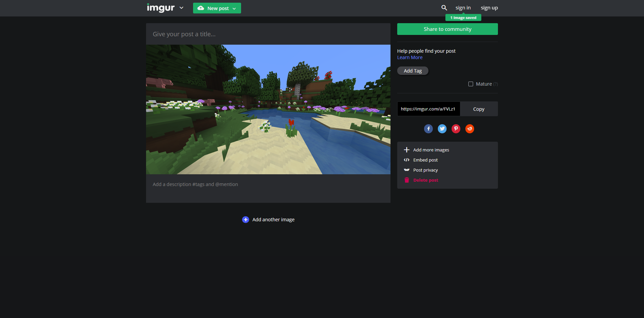
Task: Click the trash can icon
Action: [x=407, y=180]
